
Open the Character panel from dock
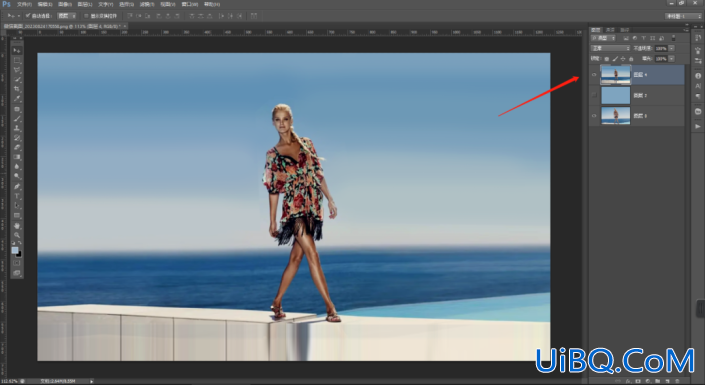(x=698, y=85)
